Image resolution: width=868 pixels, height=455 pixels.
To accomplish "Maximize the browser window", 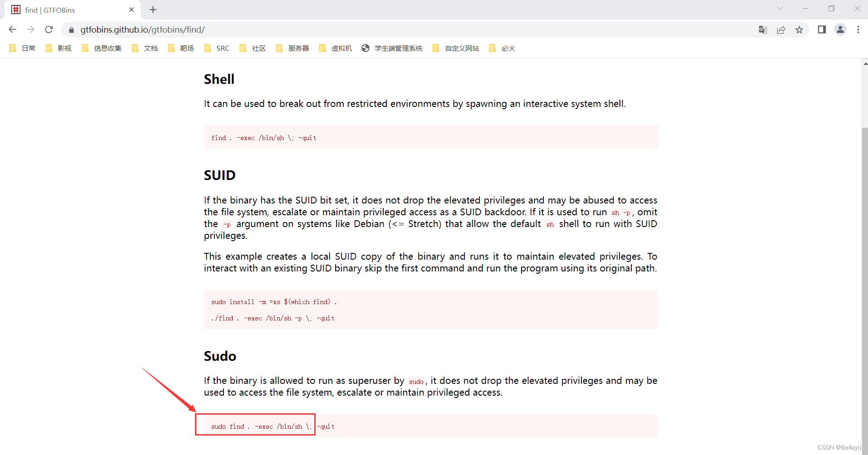I will [831, 8].
